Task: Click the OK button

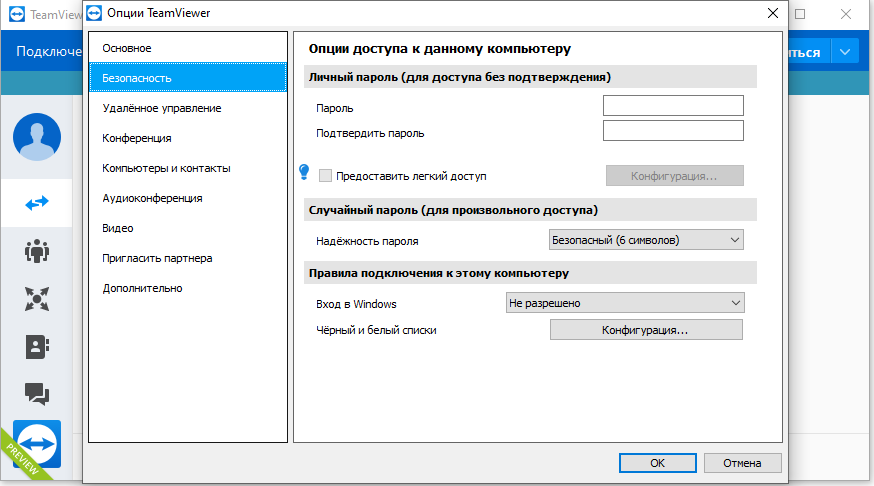Action: click(658, 463)
